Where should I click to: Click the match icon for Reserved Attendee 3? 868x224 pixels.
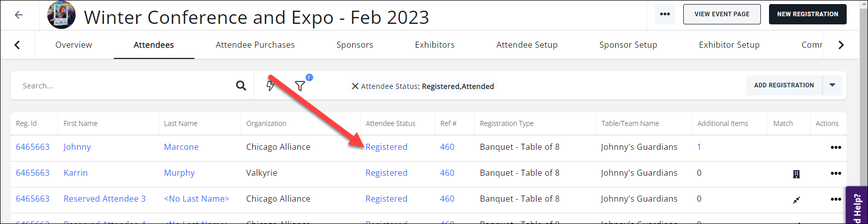click(796, 200)
